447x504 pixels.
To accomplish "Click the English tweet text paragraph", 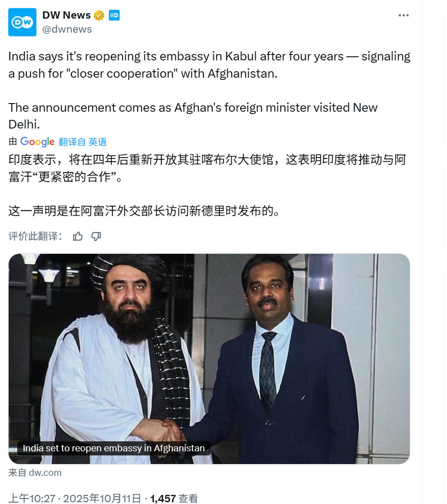I will point(209,65).
